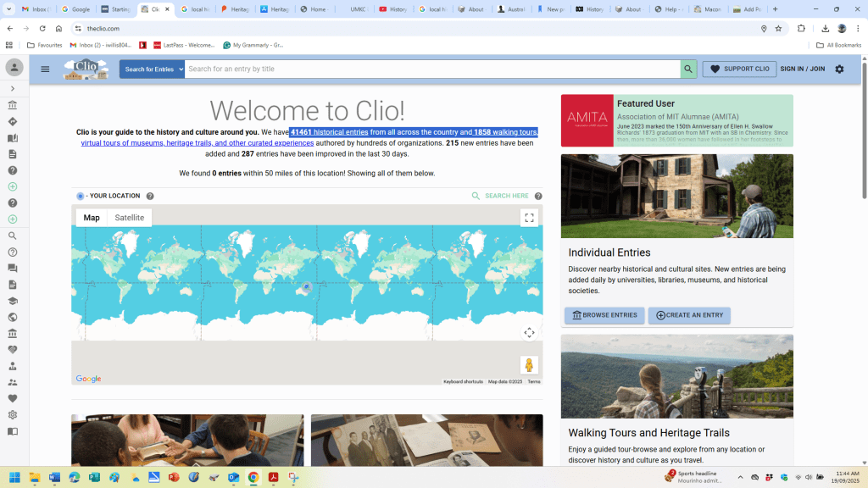868x488 pixels.
Task: Click the sidebar museum building icon
Action: tap(13, 105)
